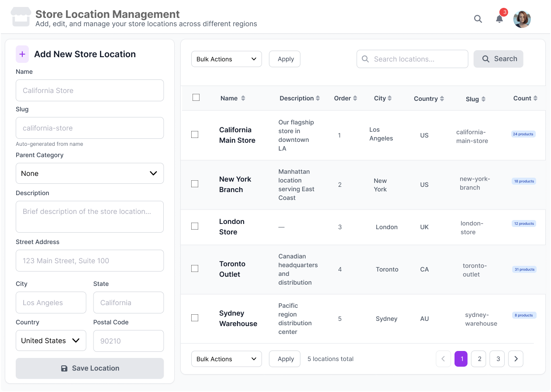551x392 pixels.
Task: Open the Bulk Actions dropdown above the table
Action: tap(226, 58)
